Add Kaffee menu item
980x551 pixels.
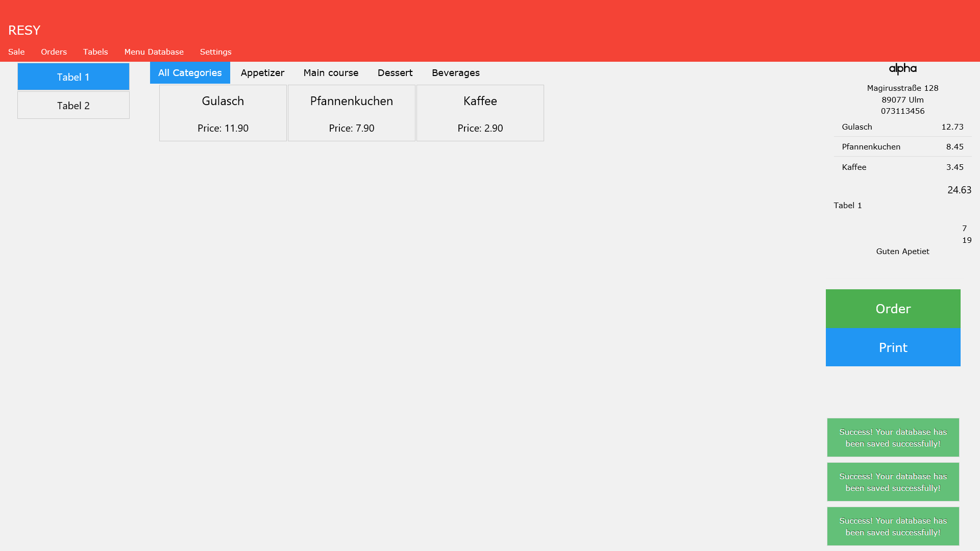480,113
